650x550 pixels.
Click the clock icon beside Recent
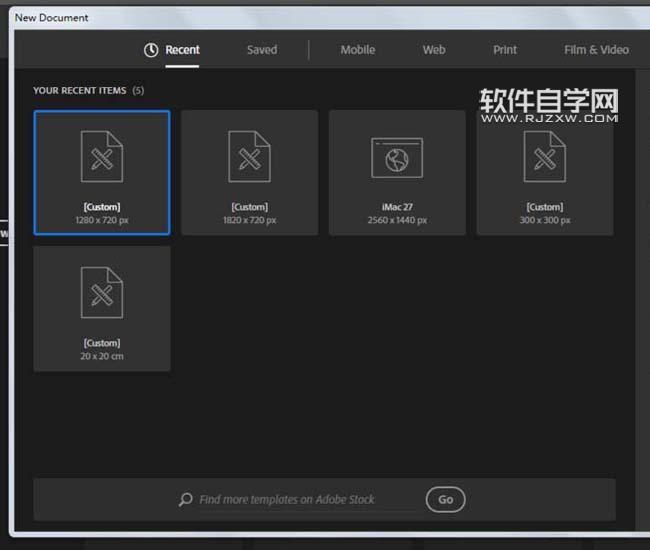[x=151, y=50]
